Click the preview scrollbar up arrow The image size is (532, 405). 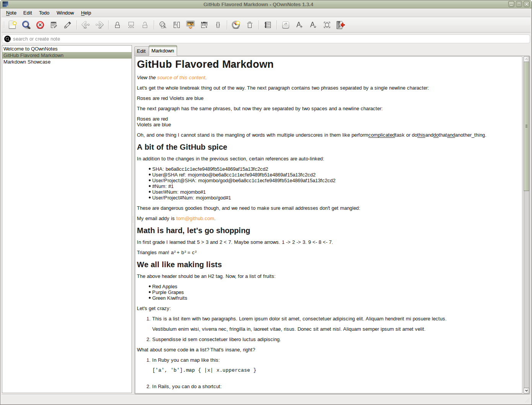[x=527, y=59]
